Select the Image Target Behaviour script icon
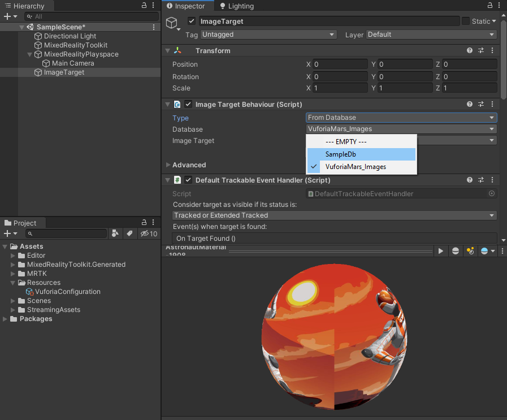 coord(179,105)
